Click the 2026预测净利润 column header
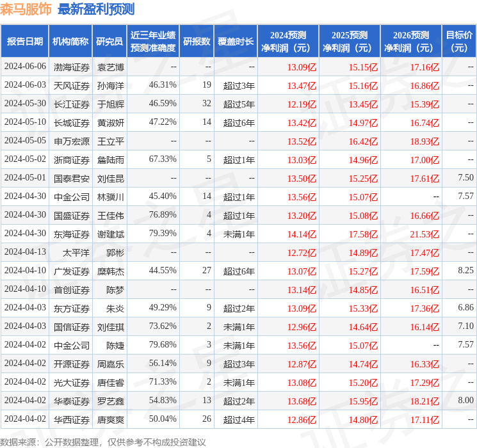Screen dimensions: 477x448 411,42
